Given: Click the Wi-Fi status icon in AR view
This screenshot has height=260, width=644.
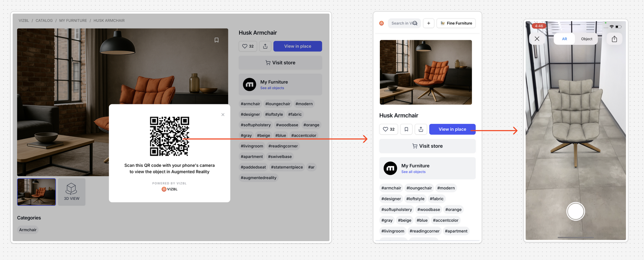Looking at the screenshot, I should (x=612, y=26).
